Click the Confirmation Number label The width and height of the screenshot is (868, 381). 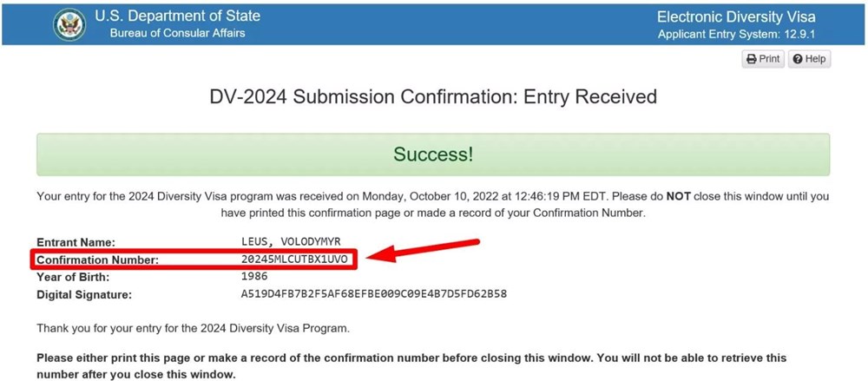[97, 259]
